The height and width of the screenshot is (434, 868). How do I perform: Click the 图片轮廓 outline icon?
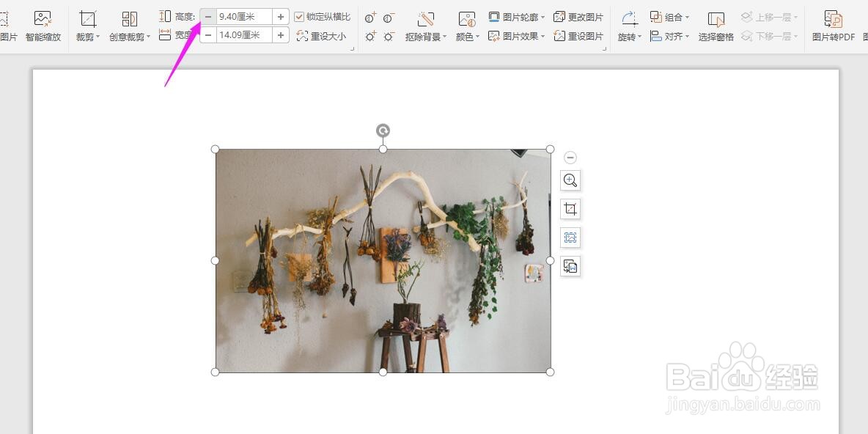(x=494, y=17)
